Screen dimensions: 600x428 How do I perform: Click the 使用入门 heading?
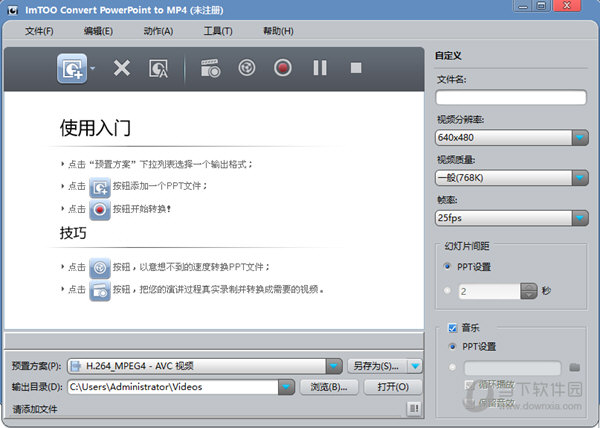tap(95, 128)
